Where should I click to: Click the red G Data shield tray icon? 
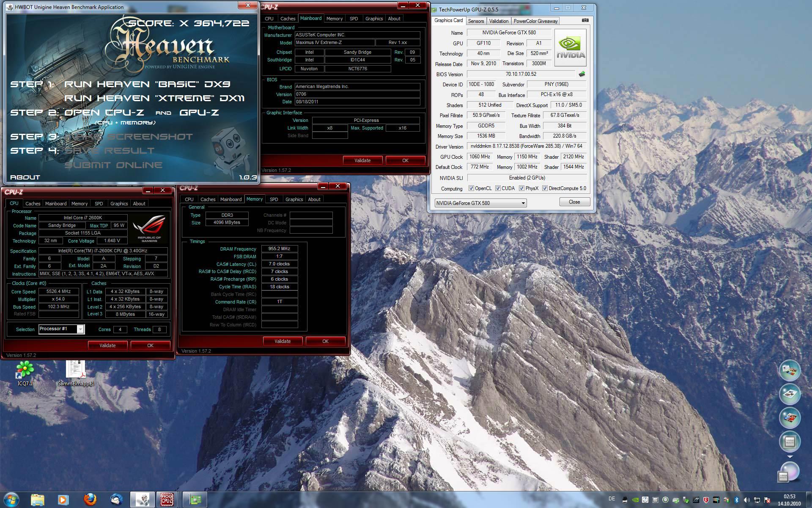coord(706,500)
